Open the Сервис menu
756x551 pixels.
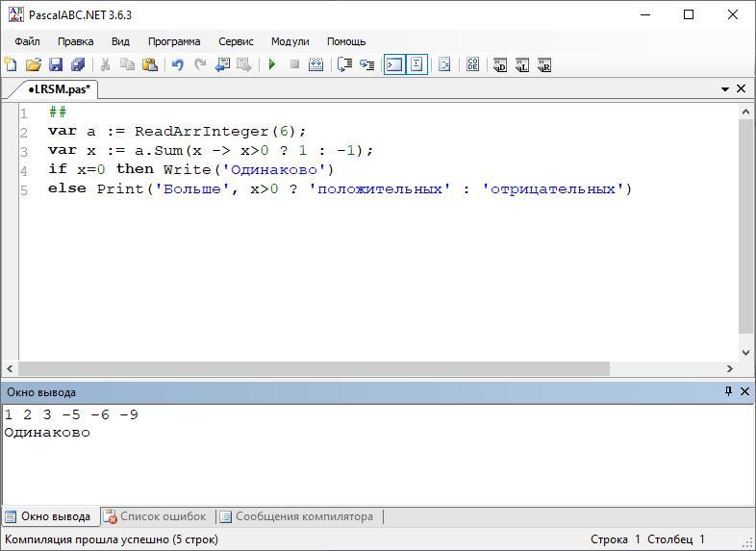(x=236, y=41)
